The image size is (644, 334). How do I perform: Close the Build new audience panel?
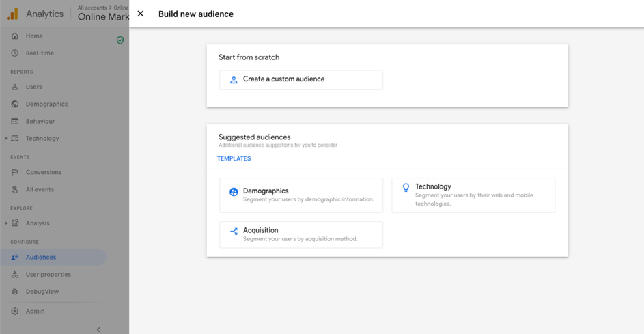[141, 14]
